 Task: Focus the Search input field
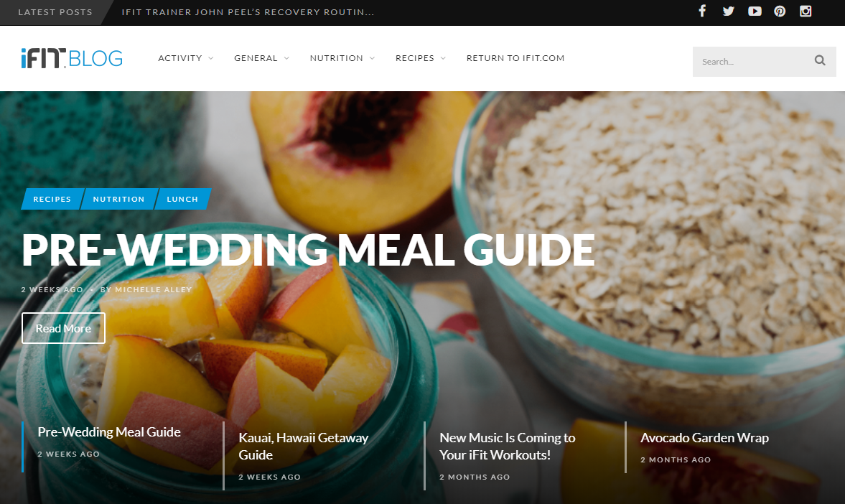coord(752,62)
